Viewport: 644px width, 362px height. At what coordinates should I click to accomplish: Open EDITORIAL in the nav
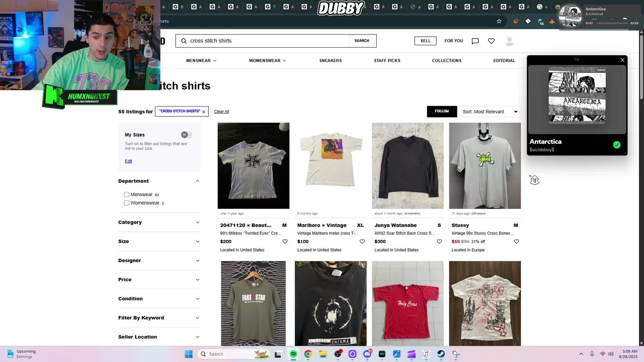point(504,60)
